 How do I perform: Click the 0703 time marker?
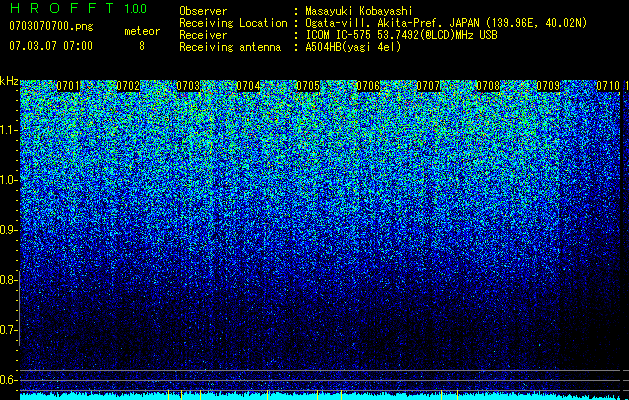click(188, 86)
